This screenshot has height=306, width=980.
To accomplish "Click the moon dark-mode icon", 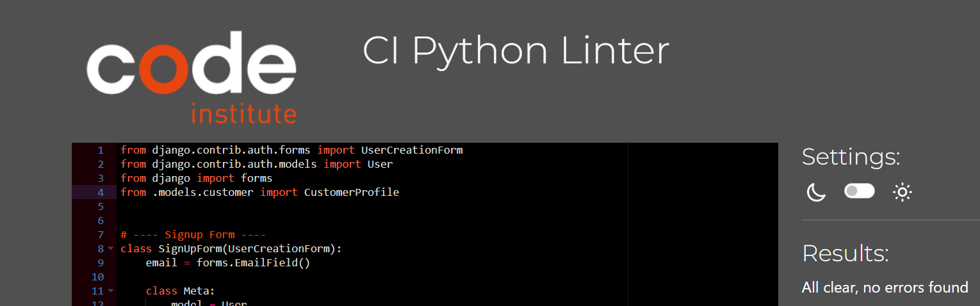I will pyautogui.click(x=816, y=191).
